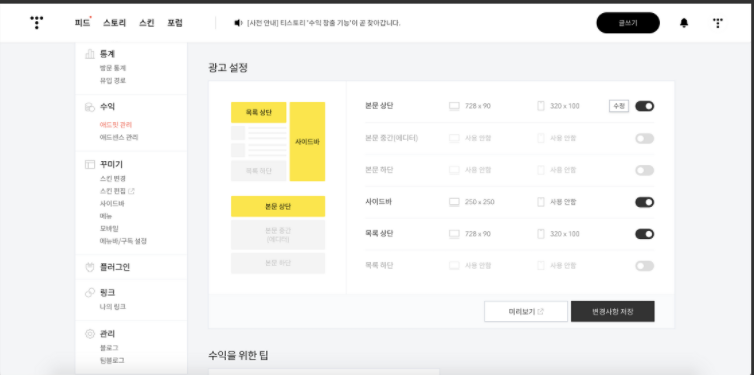Open 스킨 변경 under 꾸미기
Viewport: 754px width, 375px height.
(113, 179)
